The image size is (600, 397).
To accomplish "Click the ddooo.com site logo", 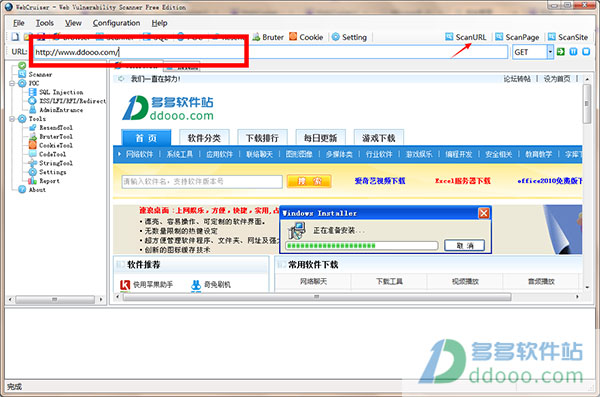I will (168, 108).
